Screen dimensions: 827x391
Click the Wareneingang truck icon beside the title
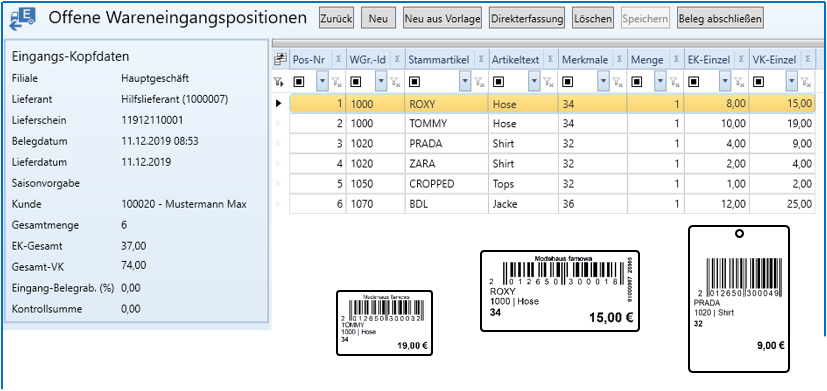pos(23,18)
